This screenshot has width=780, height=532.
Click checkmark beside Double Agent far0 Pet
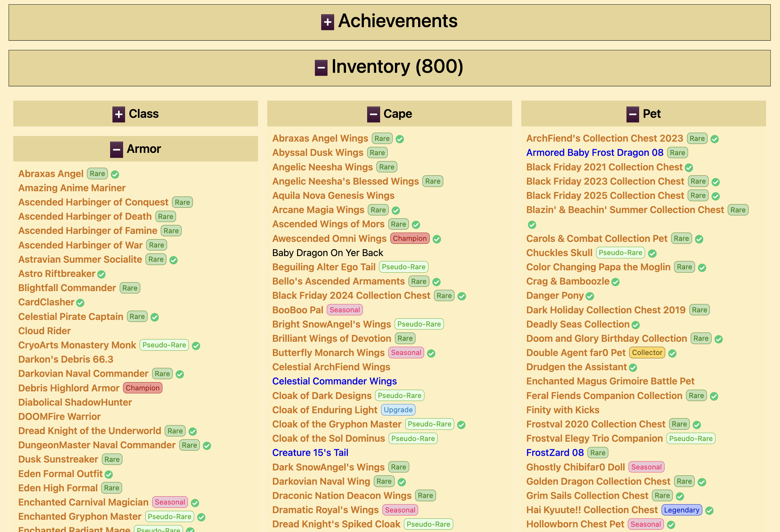(672, 353)
